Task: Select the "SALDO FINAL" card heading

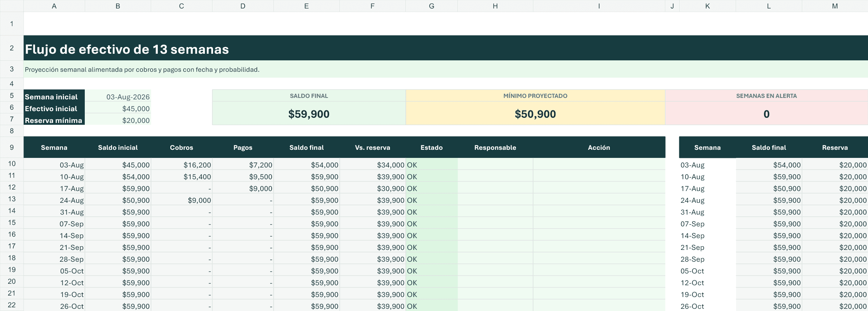Action: point(309,96)
